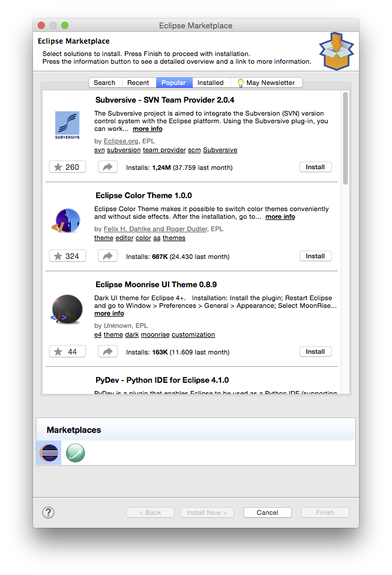392x575 pixels.
Task: Favorite Moonrise UI Theme using 44 star button
Action: pos(67,351)
